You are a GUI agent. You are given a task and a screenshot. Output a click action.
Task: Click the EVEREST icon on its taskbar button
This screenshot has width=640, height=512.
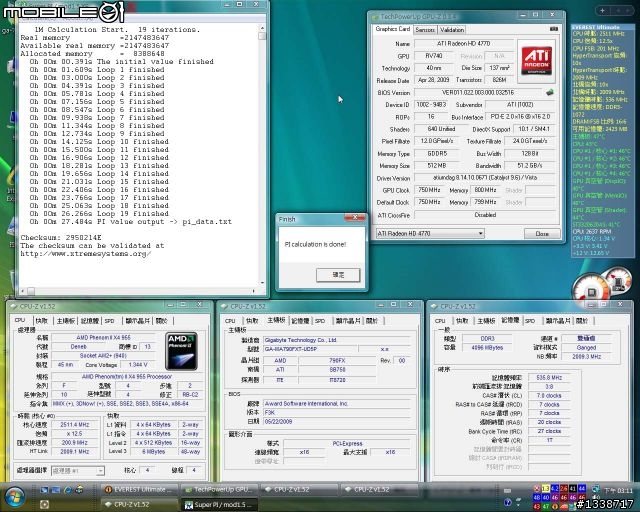(109, 489)
